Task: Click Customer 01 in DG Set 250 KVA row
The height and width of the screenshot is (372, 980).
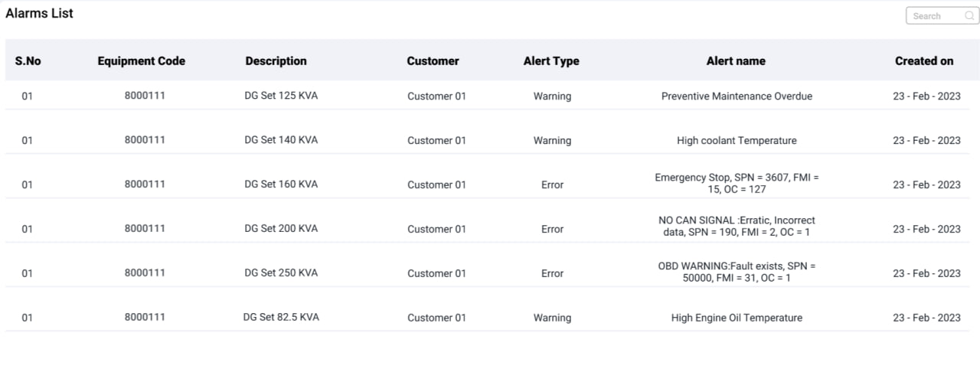Action: tap(436, 273)
